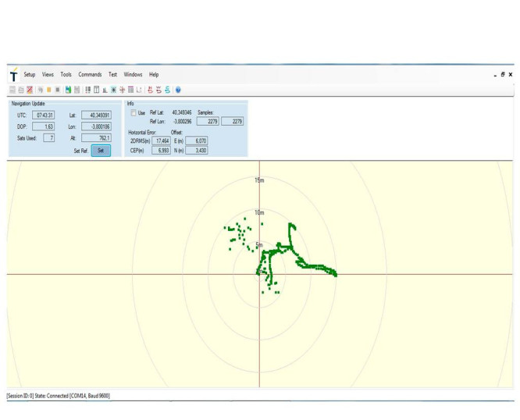Viewport: 520px width, 420px height.
Task: Click the plot origin at the crosshair center
Action: [x=259, y=274]
